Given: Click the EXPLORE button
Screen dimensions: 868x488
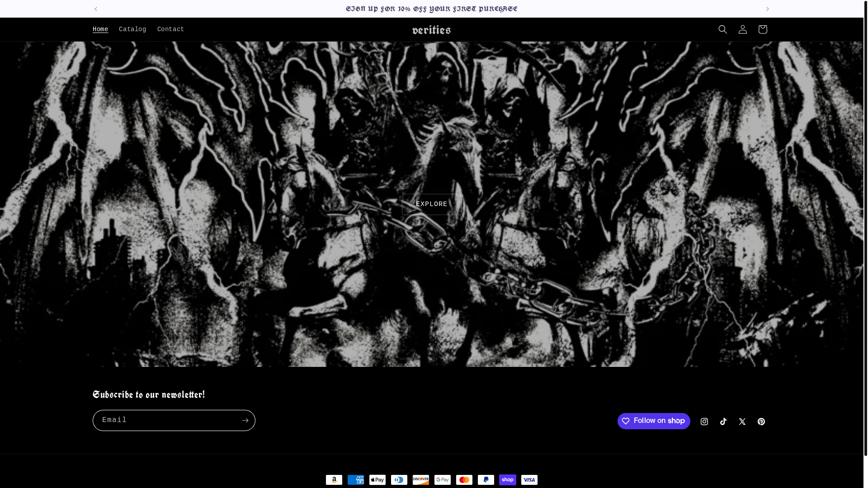Looking at the screenshot, I should (x=432, y=204).
